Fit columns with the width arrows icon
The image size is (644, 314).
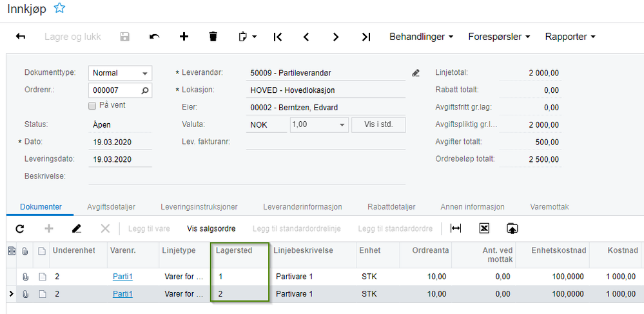point(456,228)
